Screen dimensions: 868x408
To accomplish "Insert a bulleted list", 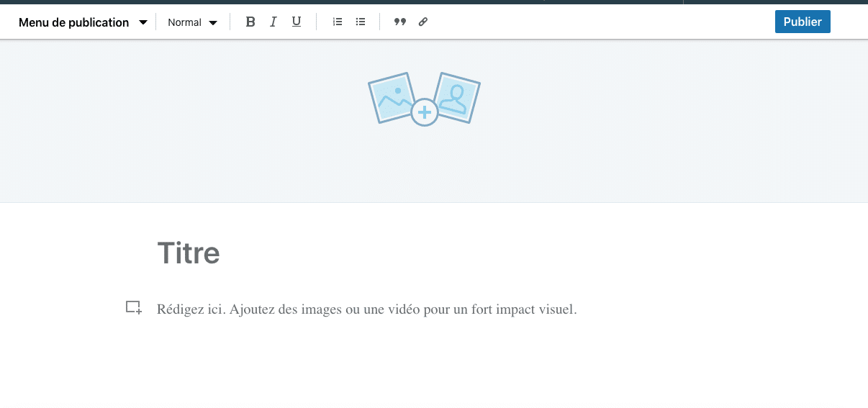I will pyautogui.click(x=361, y=22).
